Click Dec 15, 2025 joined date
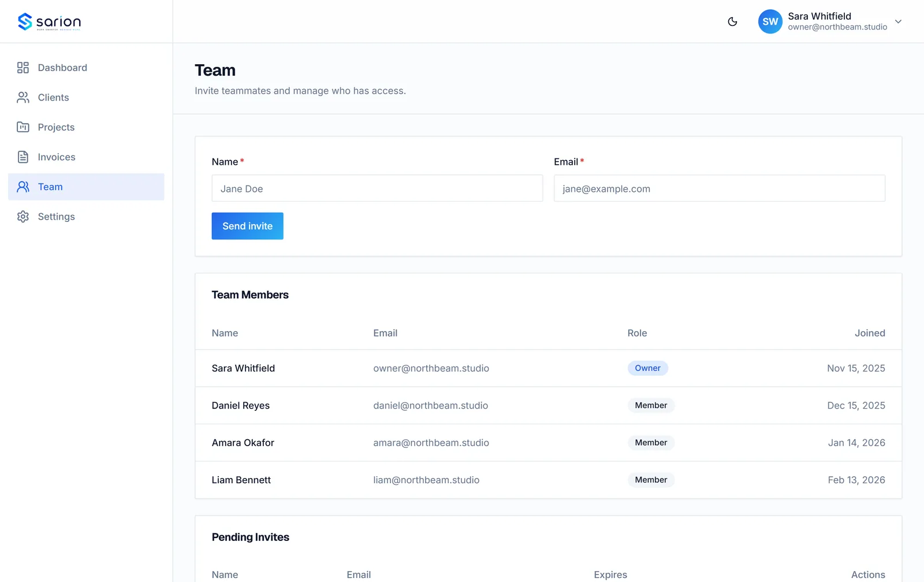The width and height of the screenshot is (924, 582). tap(856, 406)
